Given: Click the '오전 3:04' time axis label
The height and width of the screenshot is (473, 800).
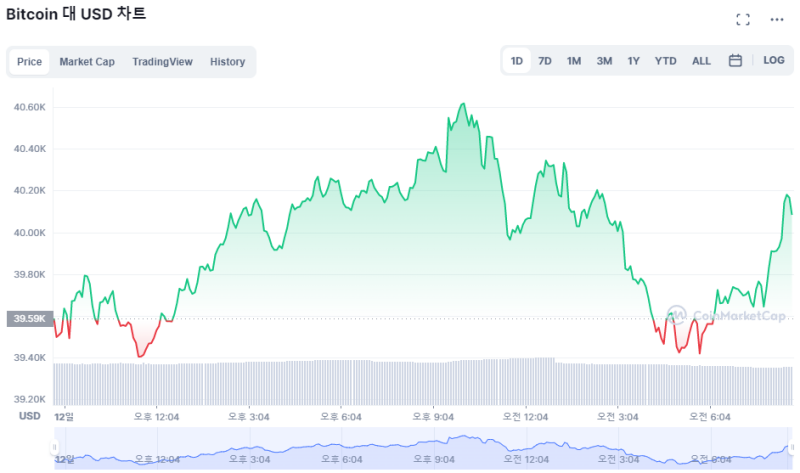Looking at the screenshot, I should [x=617, y=417].
